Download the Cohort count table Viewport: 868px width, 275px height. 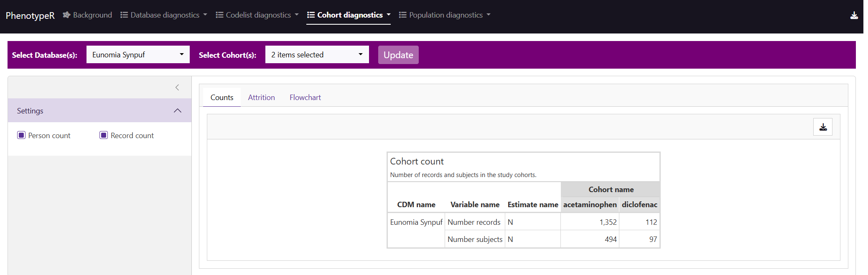click(822, 127)
